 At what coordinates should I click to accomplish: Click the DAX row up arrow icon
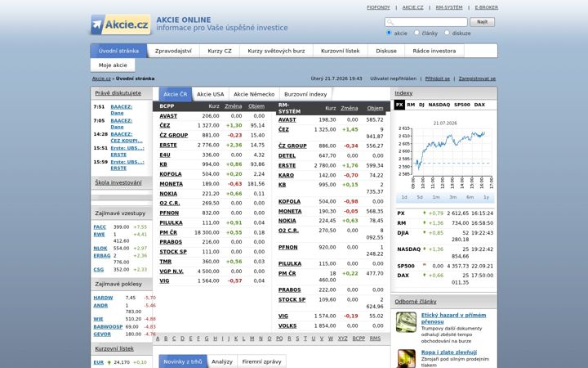coord(425,276)
